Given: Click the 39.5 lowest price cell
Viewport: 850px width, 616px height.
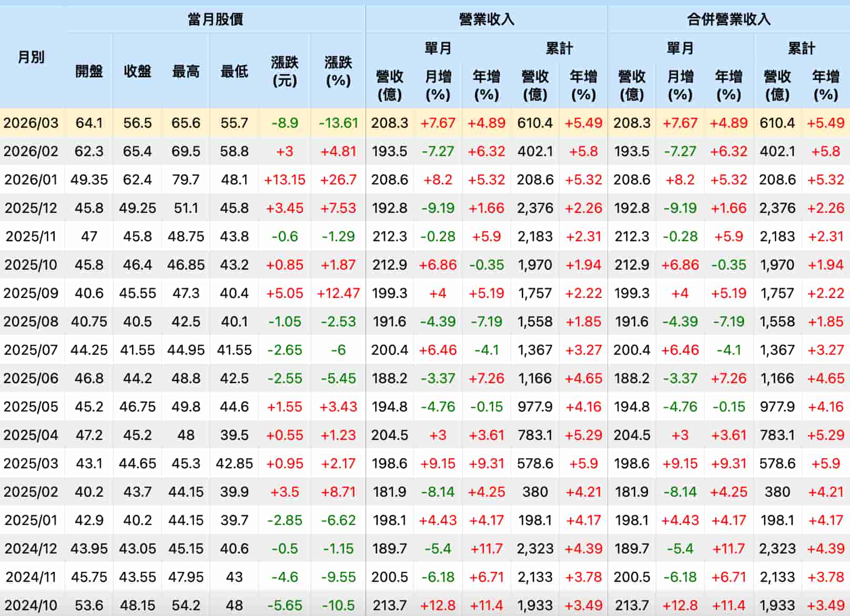Looking at the screenshot, I should (234, 435).
